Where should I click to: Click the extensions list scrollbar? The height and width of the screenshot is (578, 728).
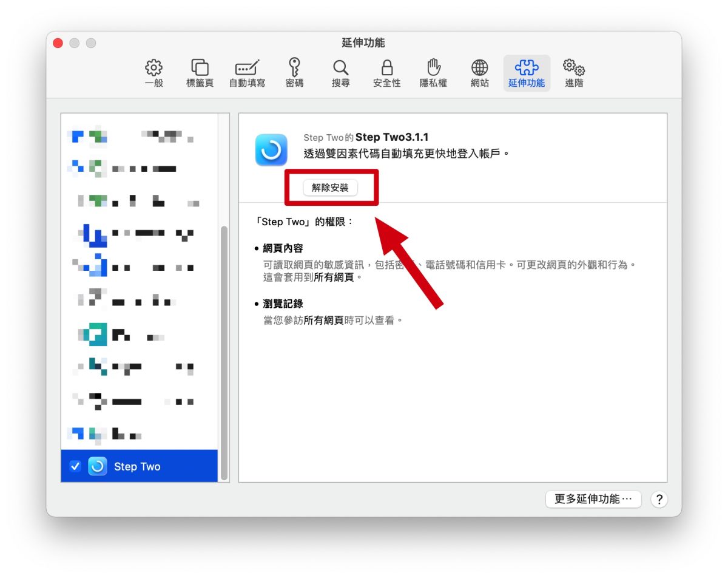224,352
